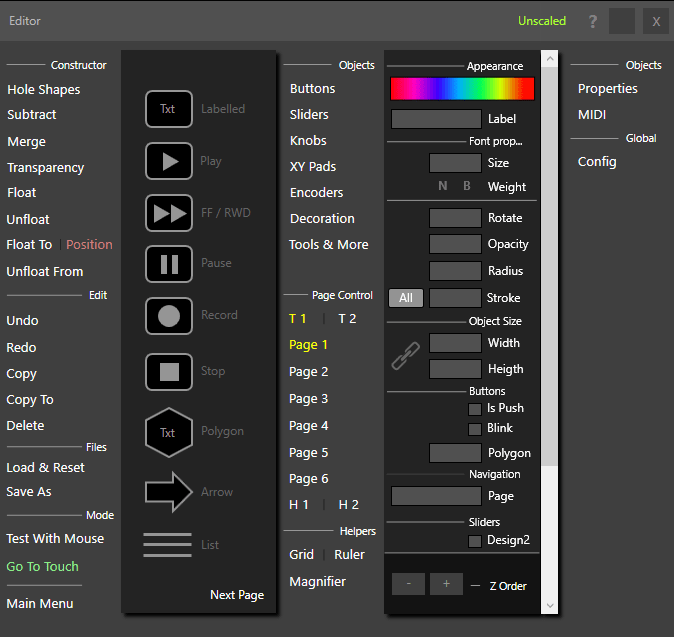
Task: Click Subtract in Constructor
Action: [x=32, y=115]
